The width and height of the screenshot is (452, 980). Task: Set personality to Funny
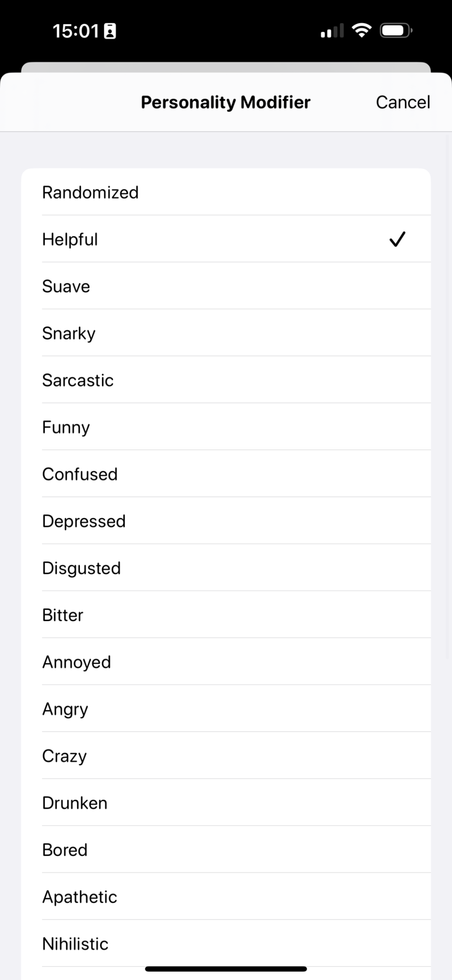pyautogui.click(x=66, y=427)
